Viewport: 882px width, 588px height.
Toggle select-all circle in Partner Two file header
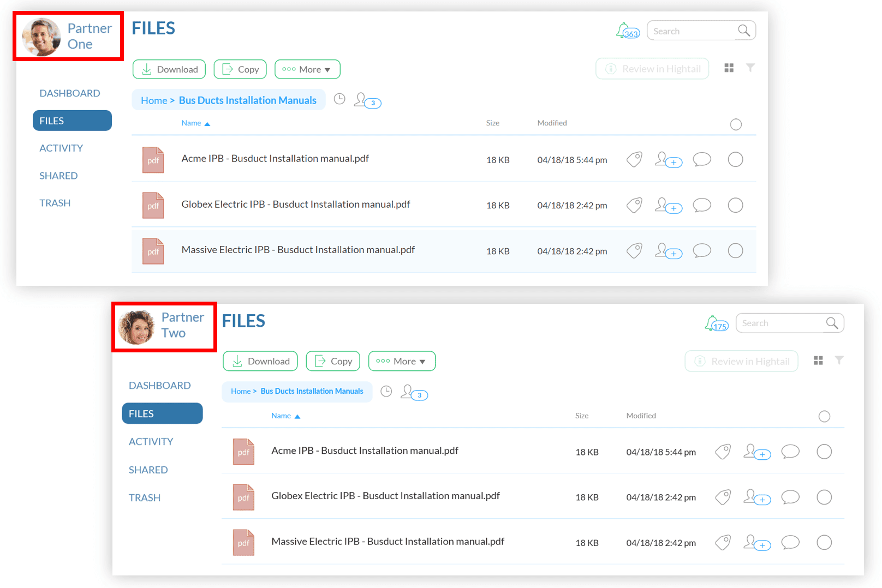(x=825, y=417)
